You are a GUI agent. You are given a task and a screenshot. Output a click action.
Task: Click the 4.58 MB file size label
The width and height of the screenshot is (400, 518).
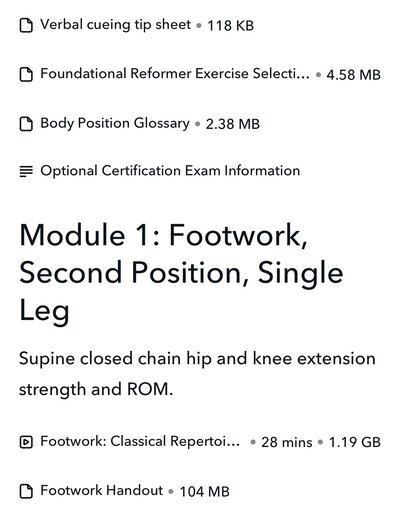[353, 75]
